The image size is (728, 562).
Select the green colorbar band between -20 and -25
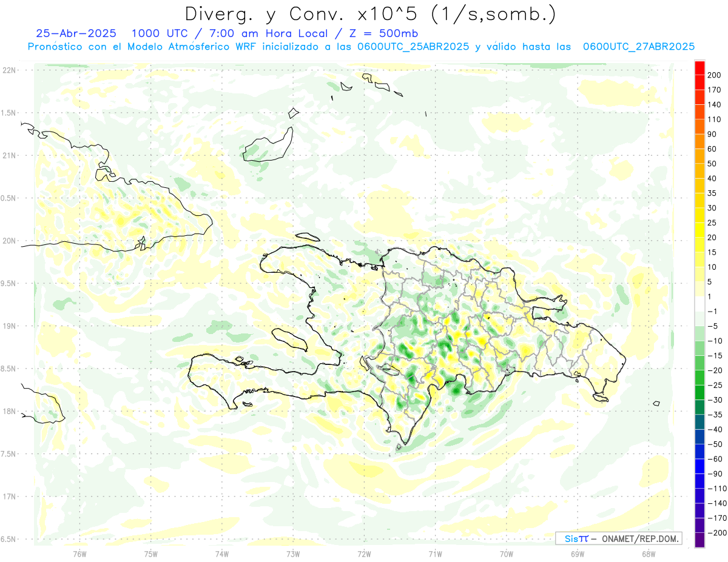[x=700, y=378]
